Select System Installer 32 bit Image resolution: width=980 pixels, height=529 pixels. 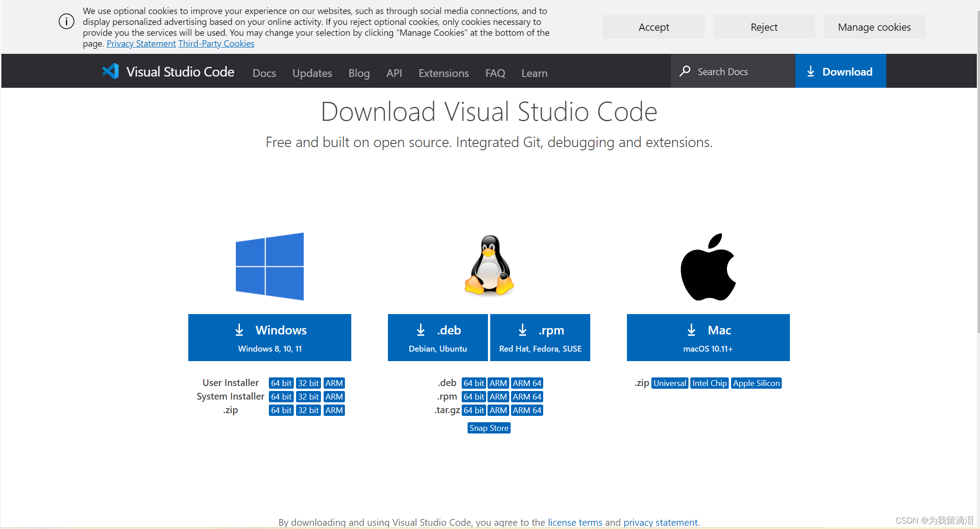tap(308, 396)
